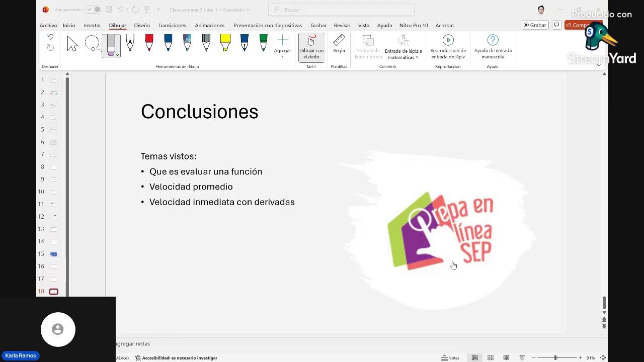Open Ayuda de entrada manuscrita
This screenshot has height=362, width=644.
click(x=493, y=47)
